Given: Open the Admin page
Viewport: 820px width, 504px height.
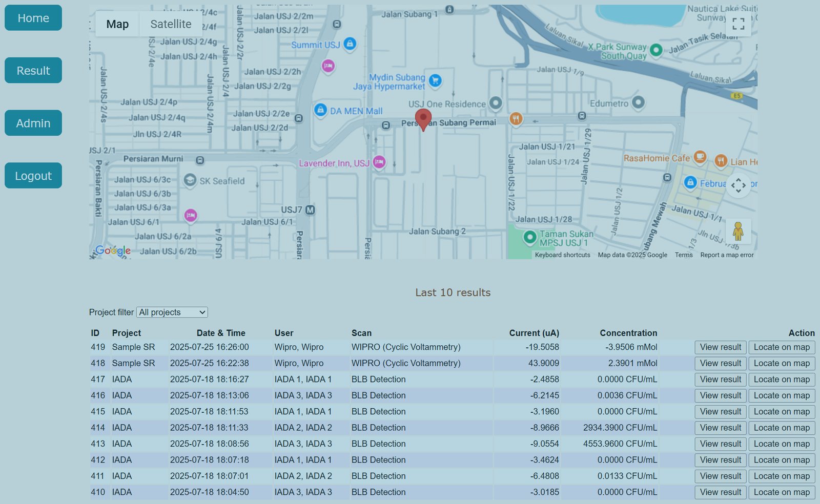Looking at the screenshot, I should tap(33, 123).
